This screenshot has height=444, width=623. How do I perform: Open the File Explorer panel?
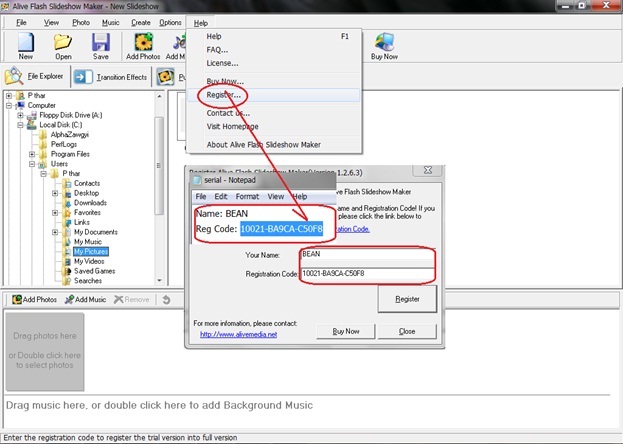click(x=35, y=76)
